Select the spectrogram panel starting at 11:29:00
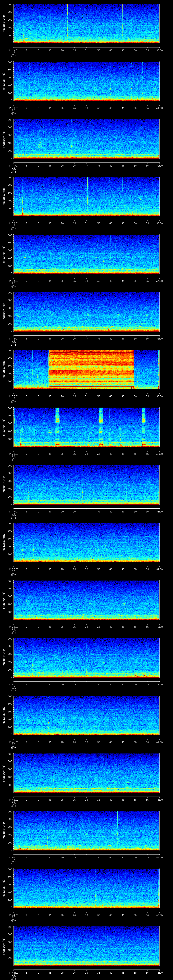The image size is (173, 980). 87,24
